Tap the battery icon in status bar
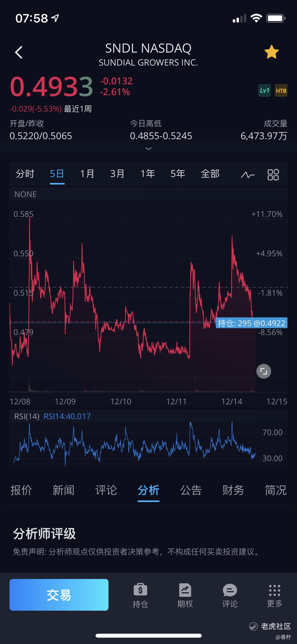 pyautogui.click(x=276, y=19)
